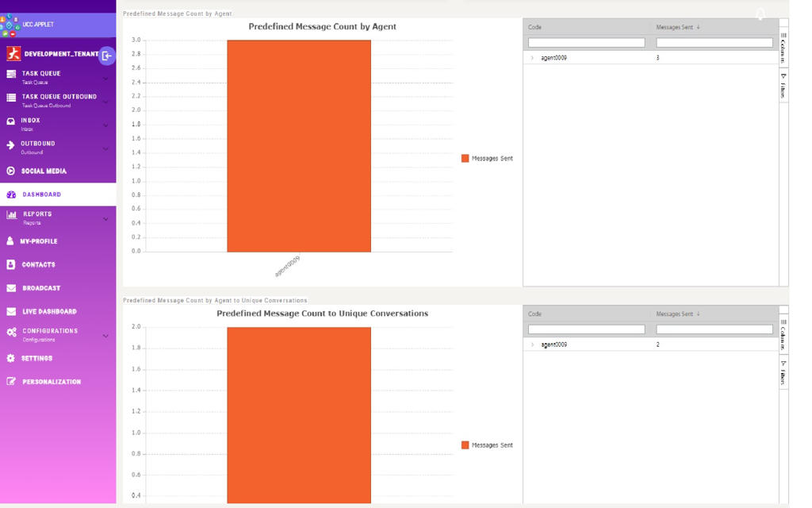The image size is (812, 508).
Task: Expand the agent0009 row in top grid
Action: [x=532, y=58]
